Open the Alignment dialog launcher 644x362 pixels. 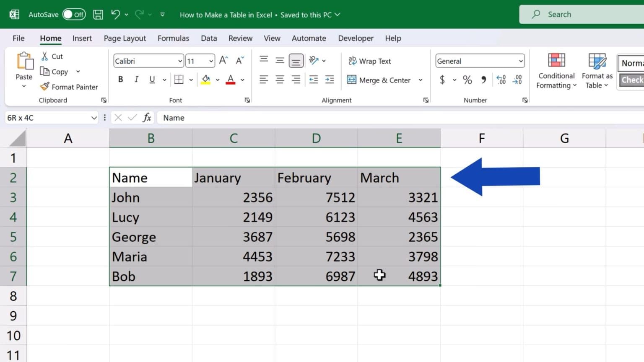[426, 100]
